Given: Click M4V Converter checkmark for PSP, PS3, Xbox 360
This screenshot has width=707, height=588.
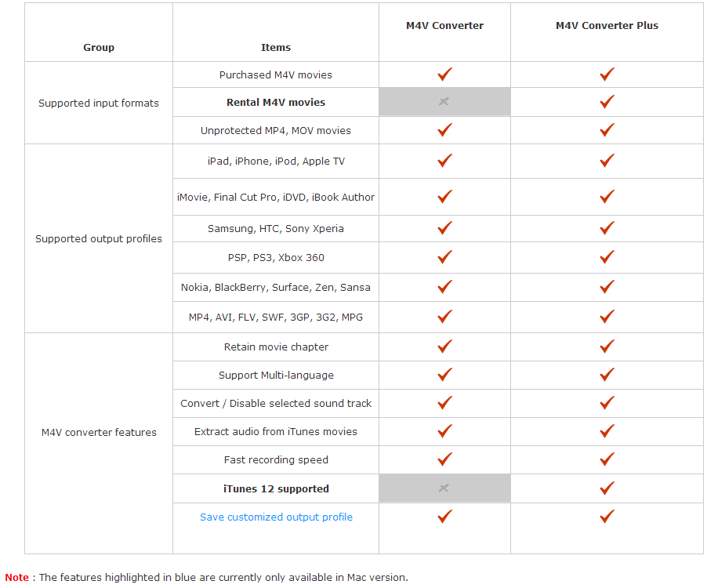Looking at the screenshot, I should coord(444,257).
